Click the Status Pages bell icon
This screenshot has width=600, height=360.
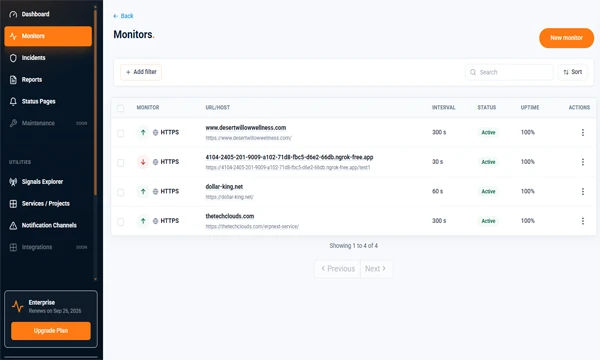[x=13, y=101]
